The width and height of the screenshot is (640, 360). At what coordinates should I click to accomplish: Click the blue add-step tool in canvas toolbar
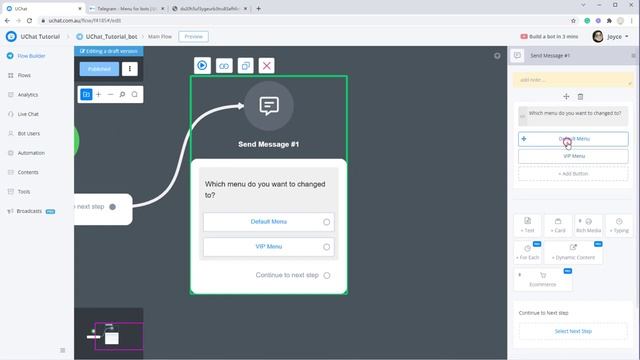(86, 94)
